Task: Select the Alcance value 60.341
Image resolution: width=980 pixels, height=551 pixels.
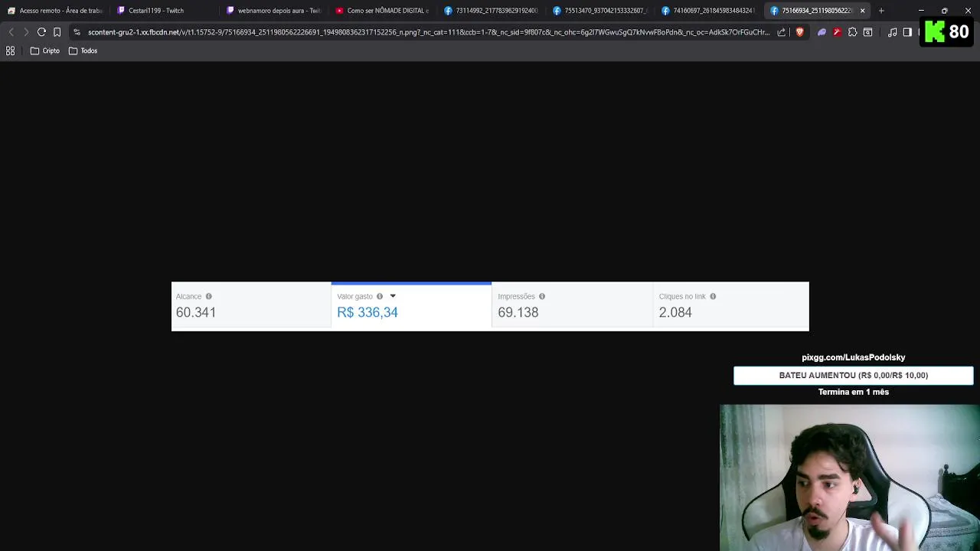Action: tap(196, 312)
